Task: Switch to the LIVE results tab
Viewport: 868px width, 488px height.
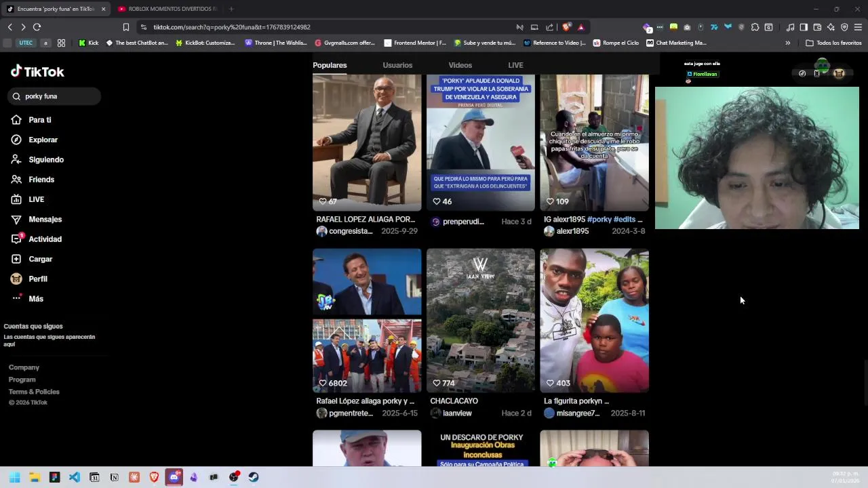Action: coord(515,65)
